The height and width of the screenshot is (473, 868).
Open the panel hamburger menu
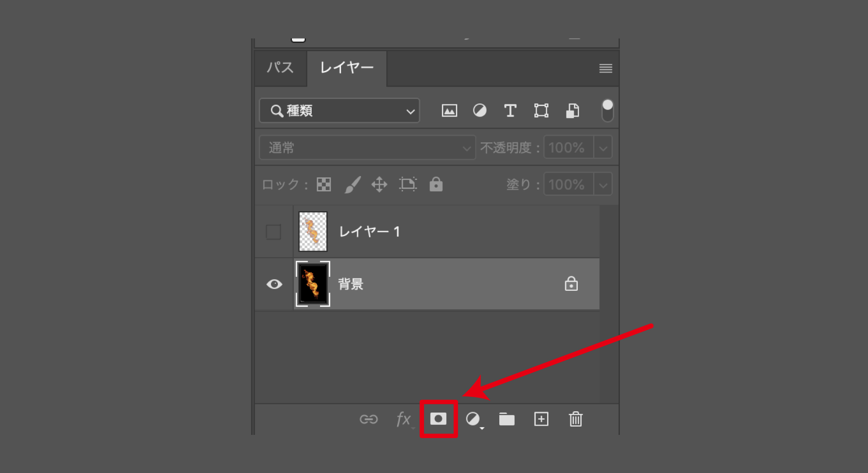click(605, 68)
